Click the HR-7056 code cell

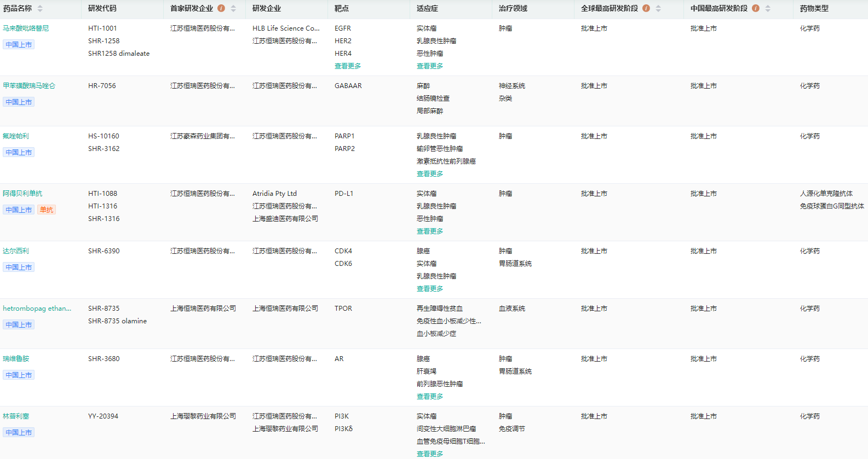(x=102, y=86)
